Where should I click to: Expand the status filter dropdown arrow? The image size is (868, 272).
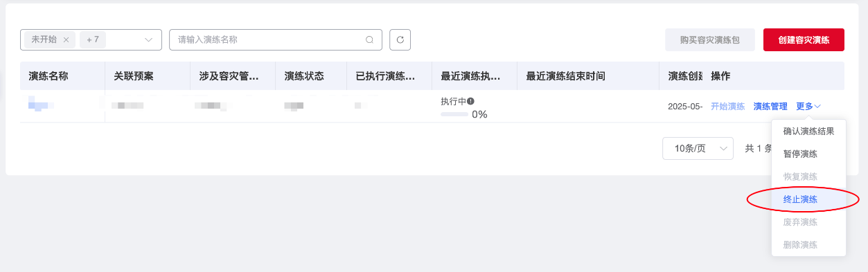(148, 40)
